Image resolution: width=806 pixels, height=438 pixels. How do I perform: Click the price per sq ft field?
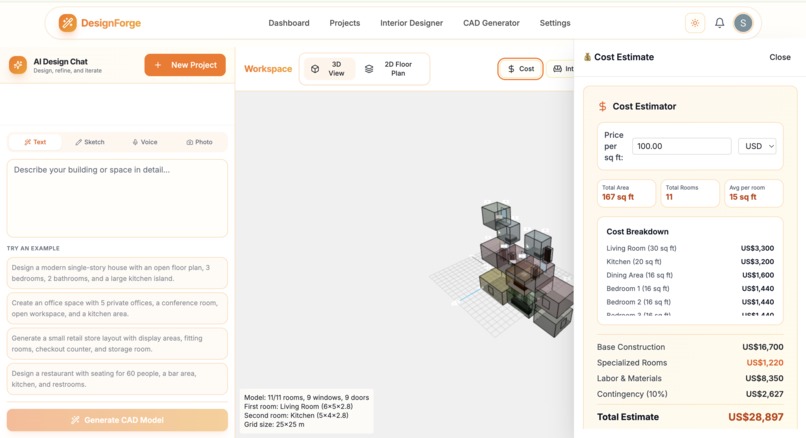(682, 146)
